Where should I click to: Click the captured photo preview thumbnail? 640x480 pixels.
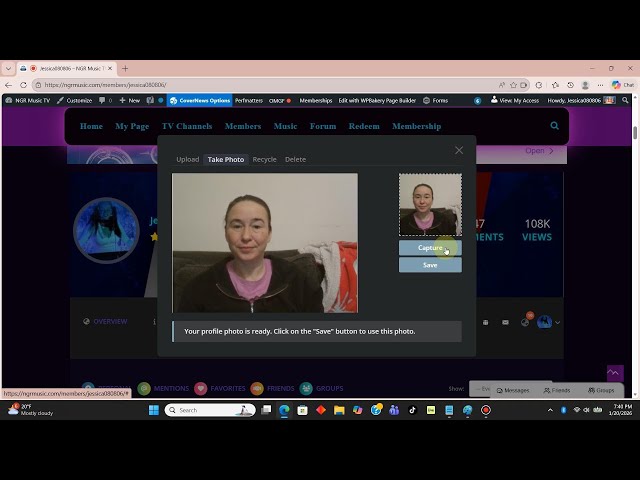tap(430, 204)
